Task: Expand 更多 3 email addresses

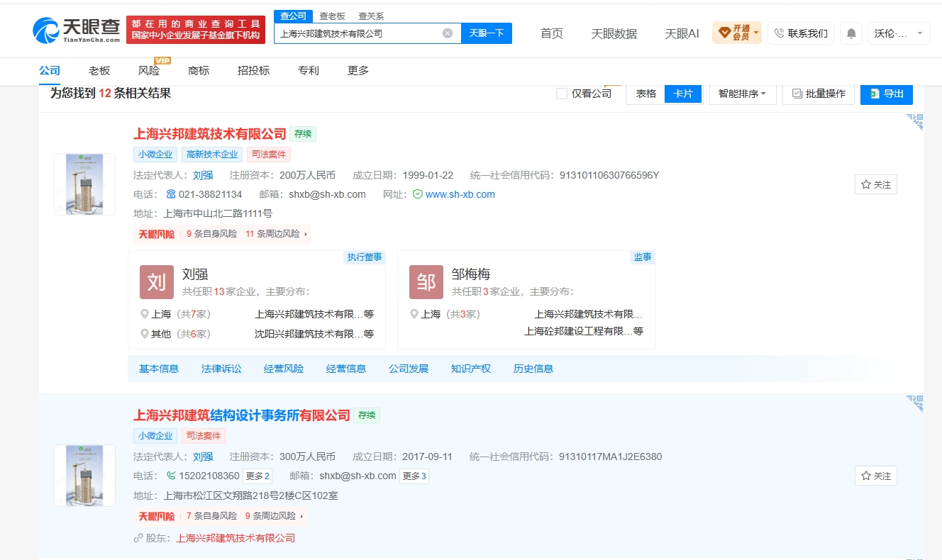Action: pos(414,476)
